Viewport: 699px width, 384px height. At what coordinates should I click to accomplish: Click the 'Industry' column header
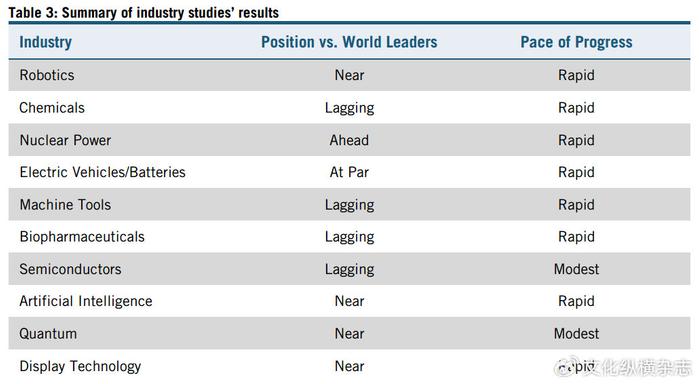click(45, 42)
